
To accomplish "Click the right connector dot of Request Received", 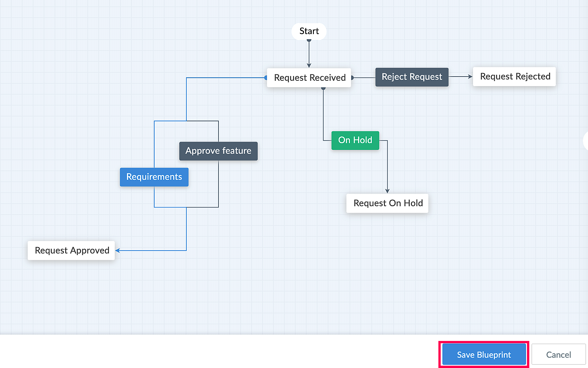I will point(352,78).
